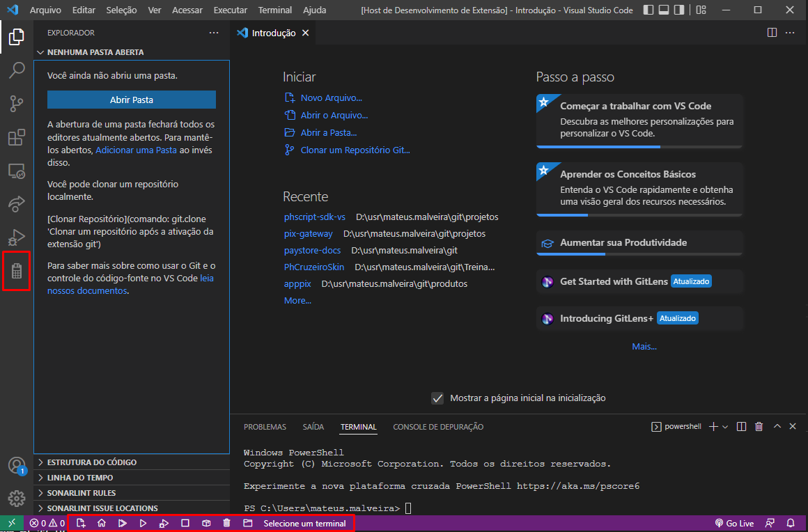Open the Search icon in the sidebar
Screen dimensions: 808x532
[x=15, y=70]
